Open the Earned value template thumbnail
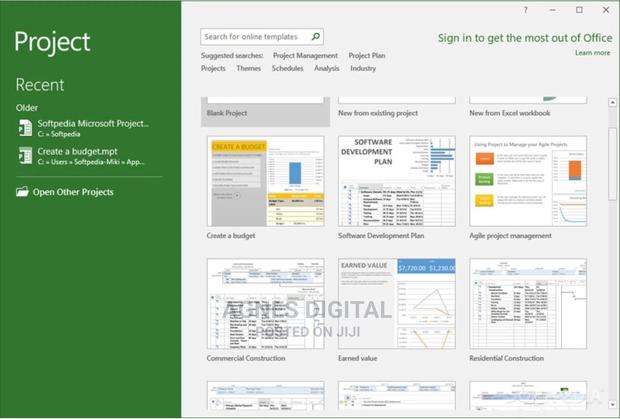 point(397,304)
